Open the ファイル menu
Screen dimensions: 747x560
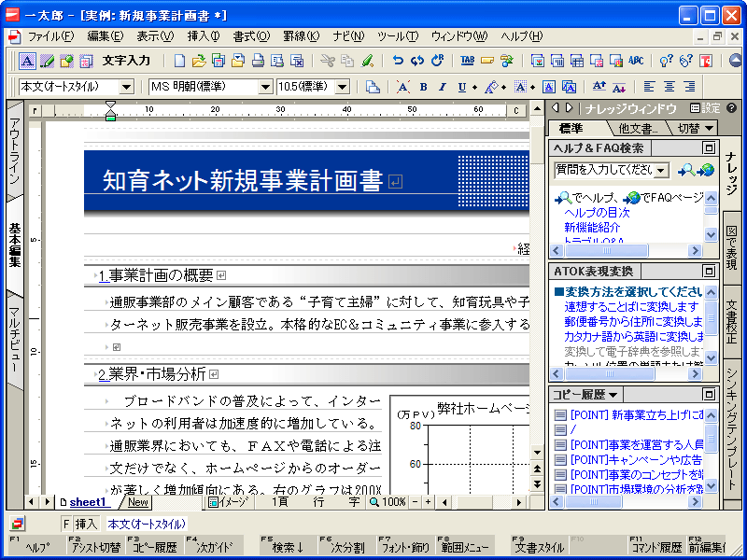coord(51,36)
